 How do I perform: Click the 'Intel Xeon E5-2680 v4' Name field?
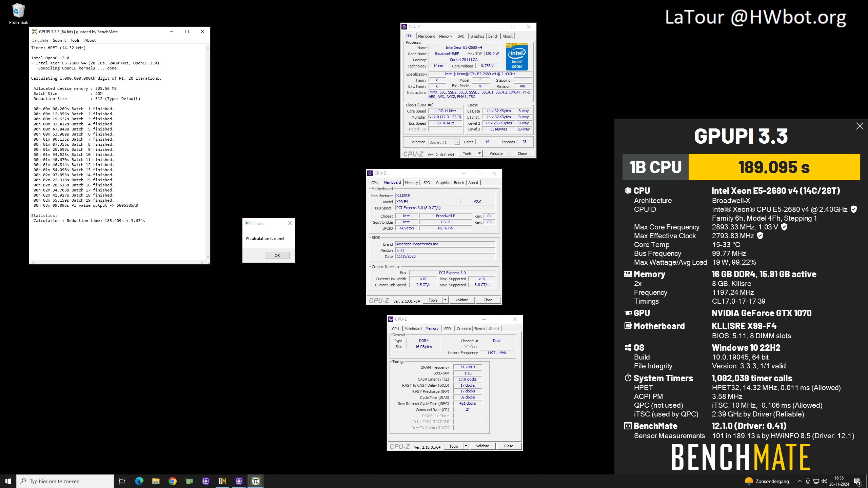[463, 48]
